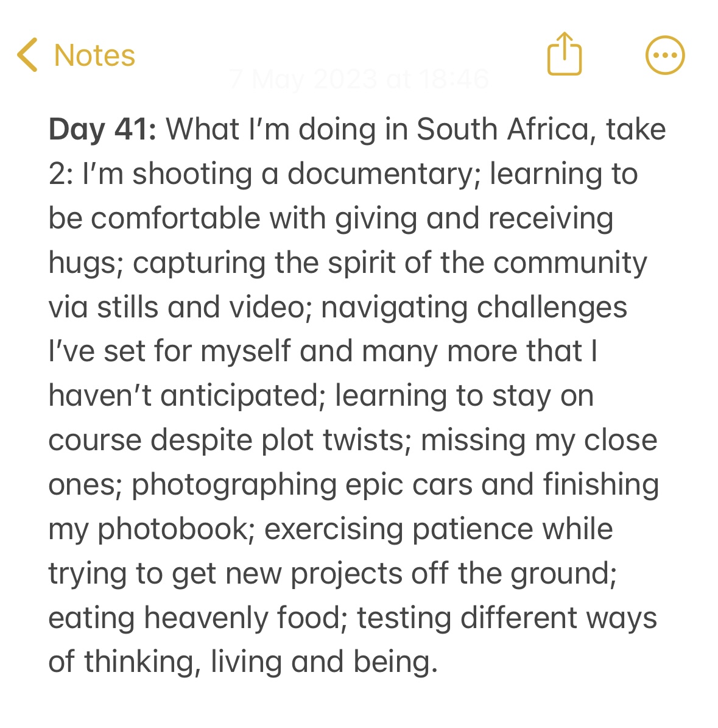
Task: Tap the faded note date timestamp
Action: [359, 79]
